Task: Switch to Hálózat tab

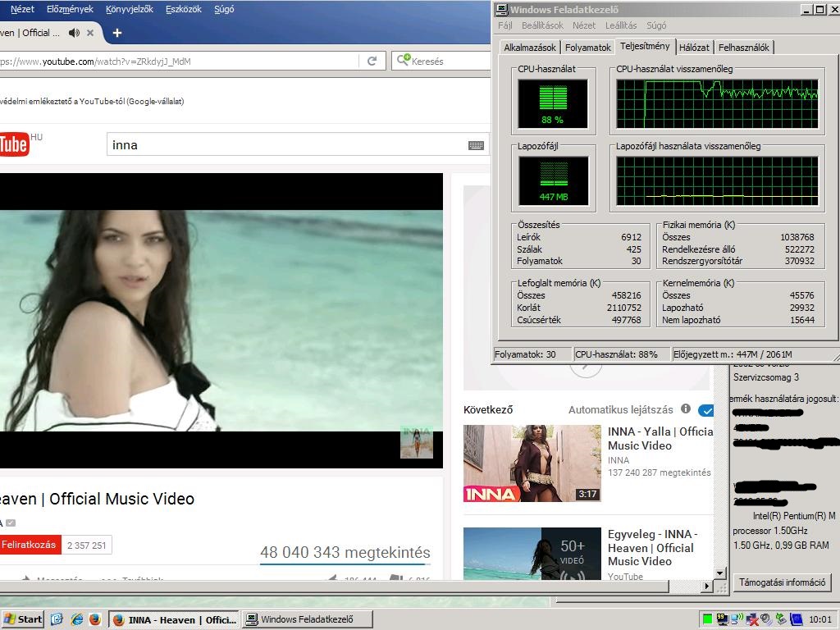Action: tap(694, 47)
